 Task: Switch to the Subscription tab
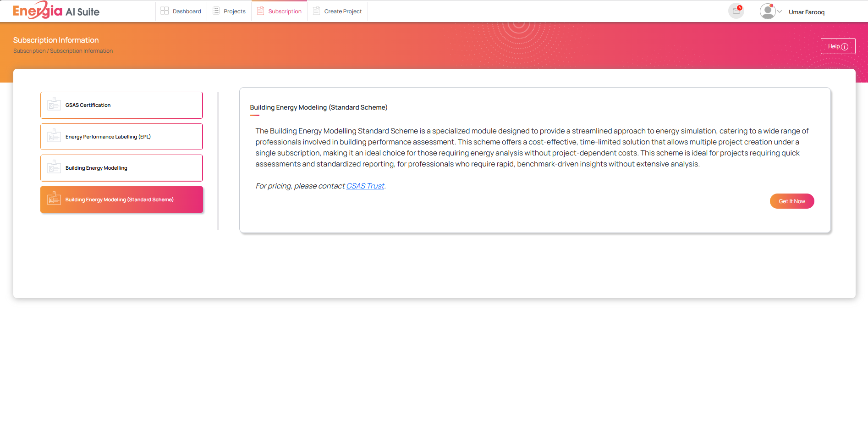(x=279, y=11)
